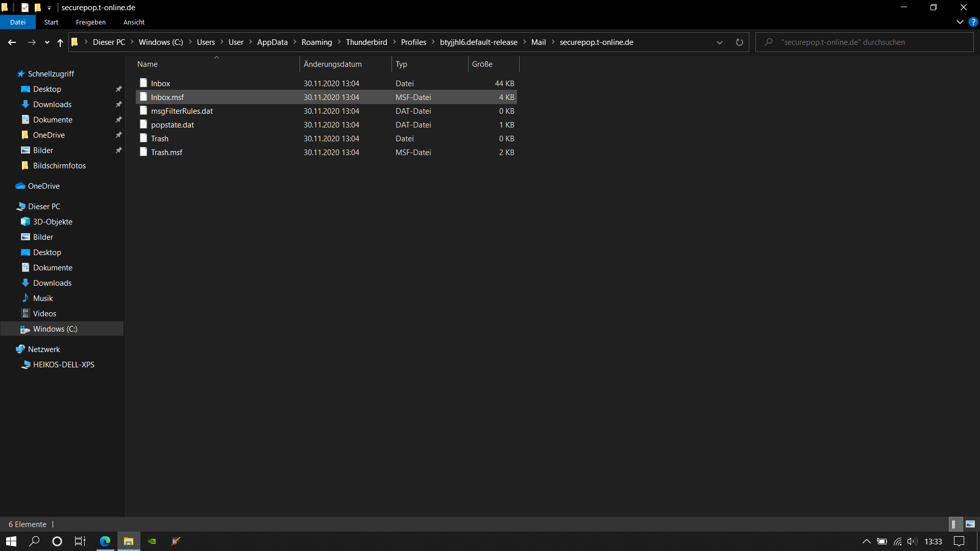Refresh the current folder view
Image resolution: width=980 pixels, height=551 pixels.
click(x=739, y=42)
